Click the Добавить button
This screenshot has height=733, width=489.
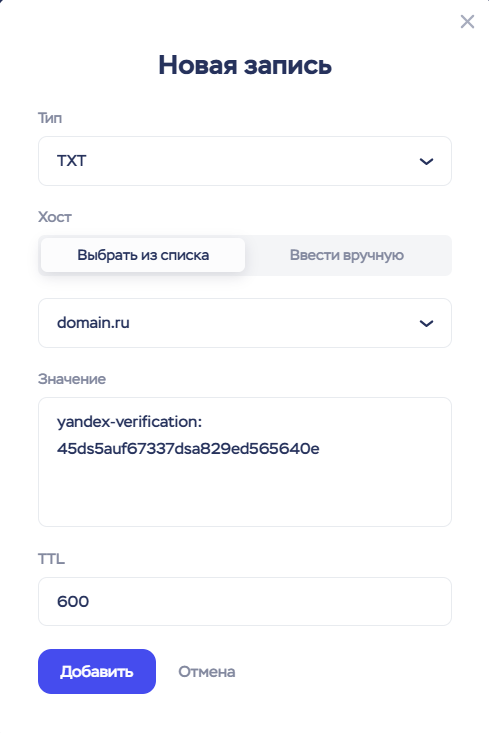(x=97, y=671)
